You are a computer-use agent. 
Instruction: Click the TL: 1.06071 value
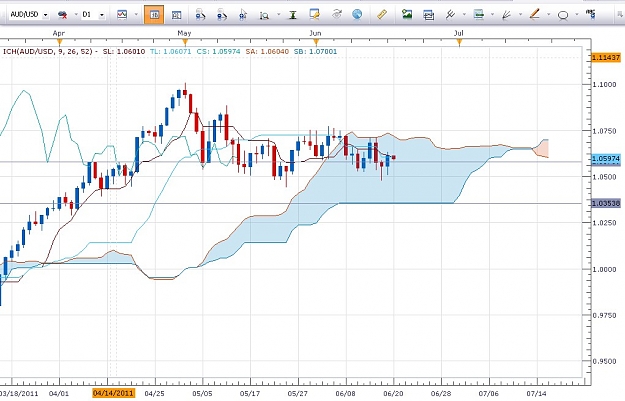coord(171,51)
